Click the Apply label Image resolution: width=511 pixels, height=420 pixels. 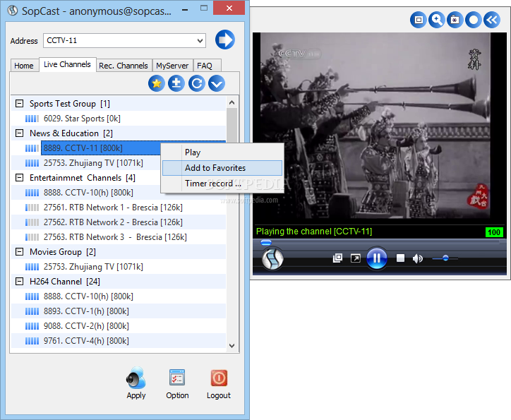[x=136, y=395]
